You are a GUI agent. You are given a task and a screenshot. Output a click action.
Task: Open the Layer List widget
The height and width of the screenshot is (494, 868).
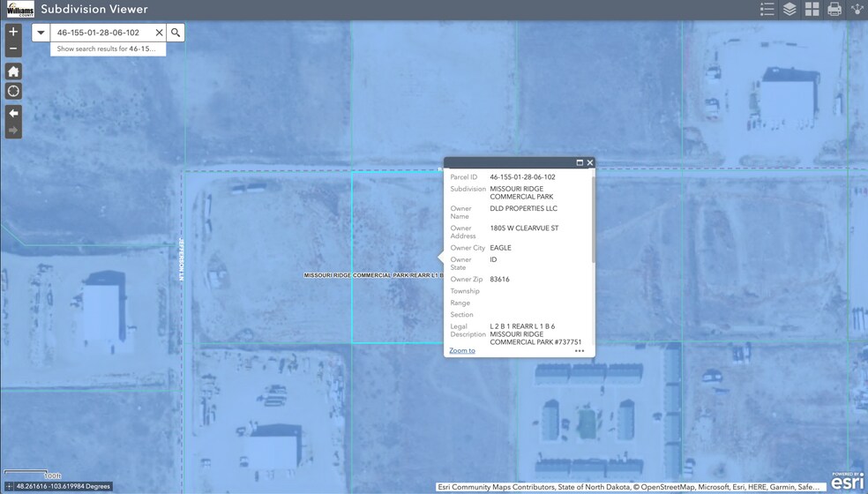[x=789, y=10]
